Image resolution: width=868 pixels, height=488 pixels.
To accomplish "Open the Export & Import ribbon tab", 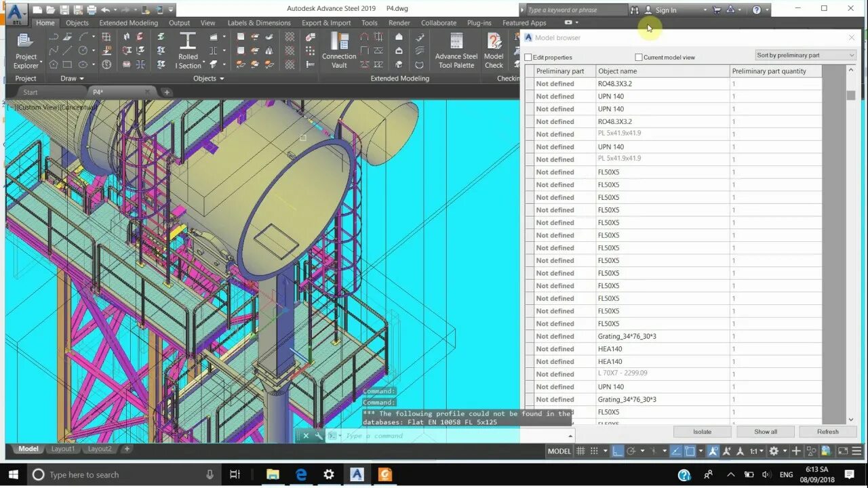I will pyautogui.click(x=326, y=23).
